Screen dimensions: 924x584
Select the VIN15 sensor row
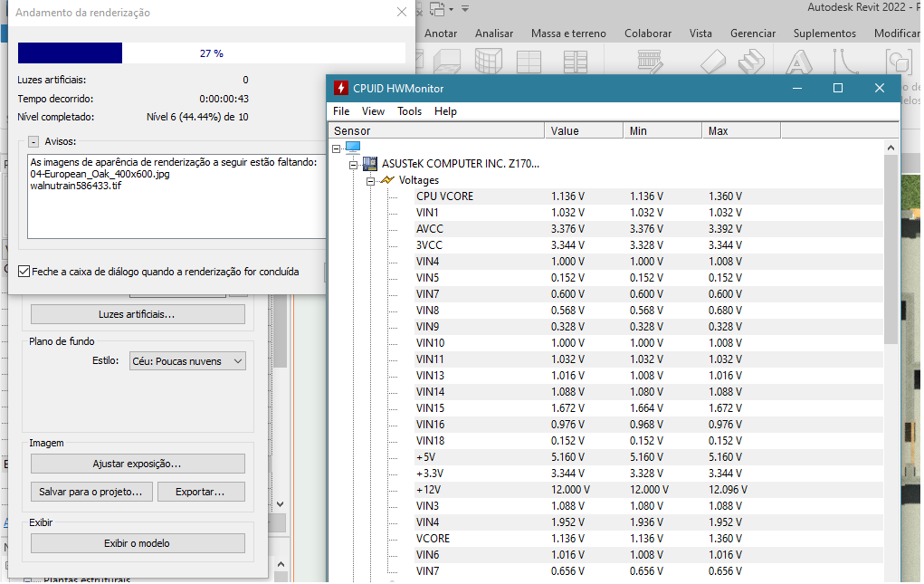click(648, 407)
